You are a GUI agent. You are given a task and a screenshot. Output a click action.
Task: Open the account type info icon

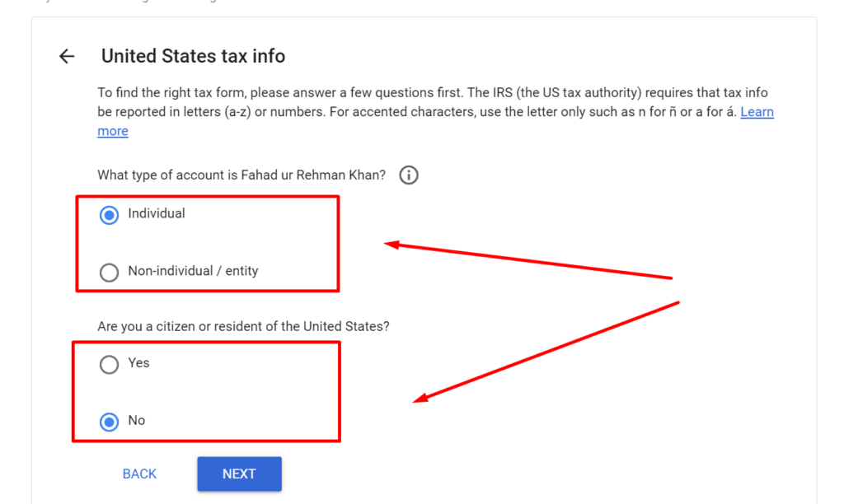[x=409, y=175]
